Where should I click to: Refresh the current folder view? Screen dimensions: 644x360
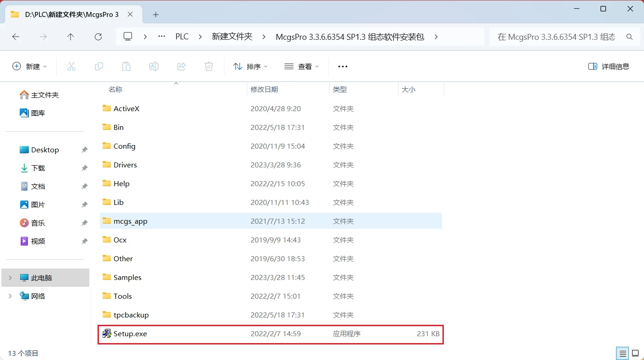point(98,37)
